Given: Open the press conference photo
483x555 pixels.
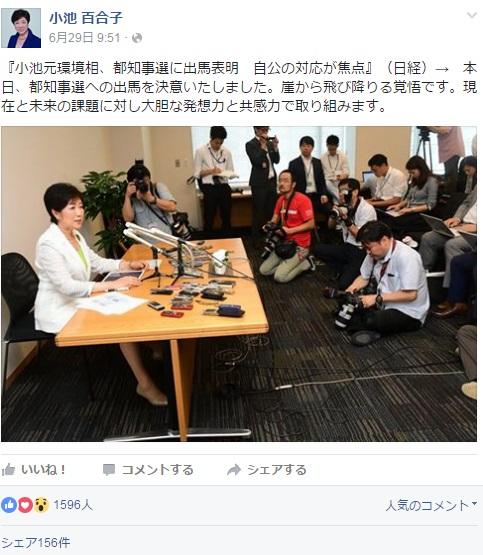Looking at the screenshot, I should tap(239, 284).
